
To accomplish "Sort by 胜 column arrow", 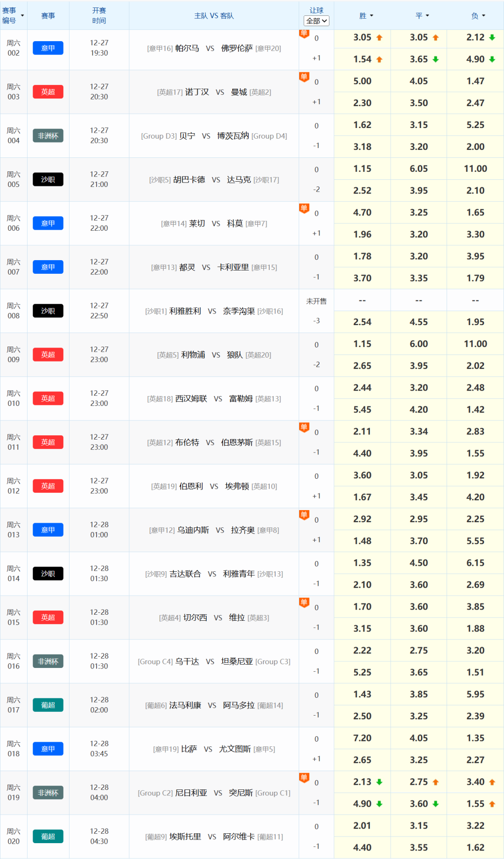I will pos(372,16).
